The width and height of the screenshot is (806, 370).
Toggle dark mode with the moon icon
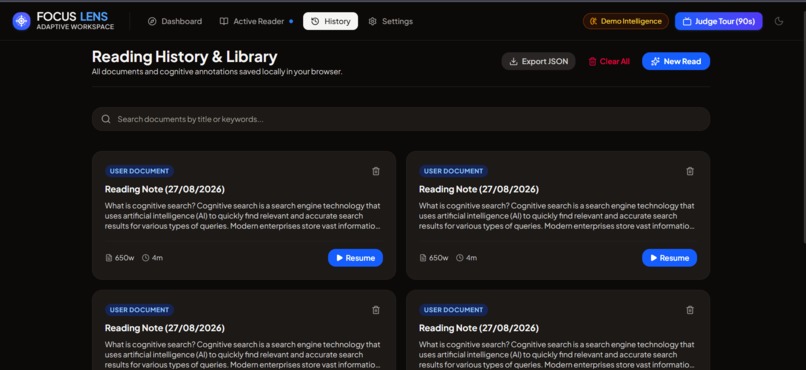point(779,22)
